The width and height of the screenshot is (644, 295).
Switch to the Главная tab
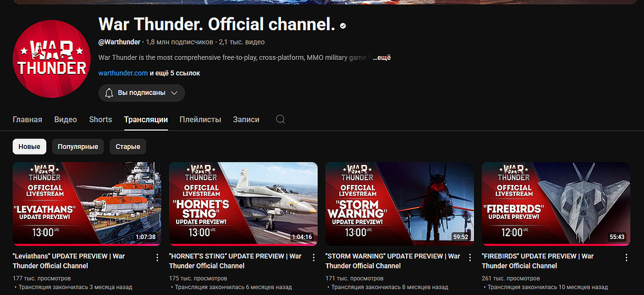28,119
